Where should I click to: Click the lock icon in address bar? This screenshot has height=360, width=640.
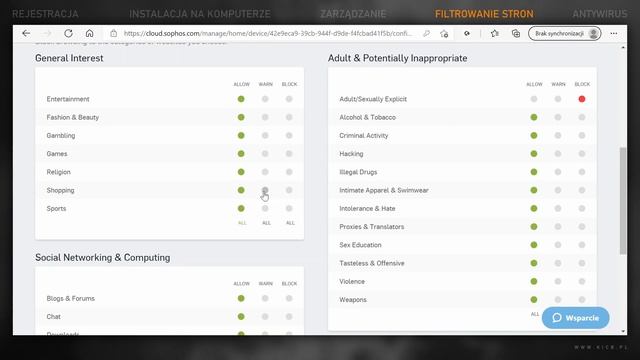[x=113, y=33]
